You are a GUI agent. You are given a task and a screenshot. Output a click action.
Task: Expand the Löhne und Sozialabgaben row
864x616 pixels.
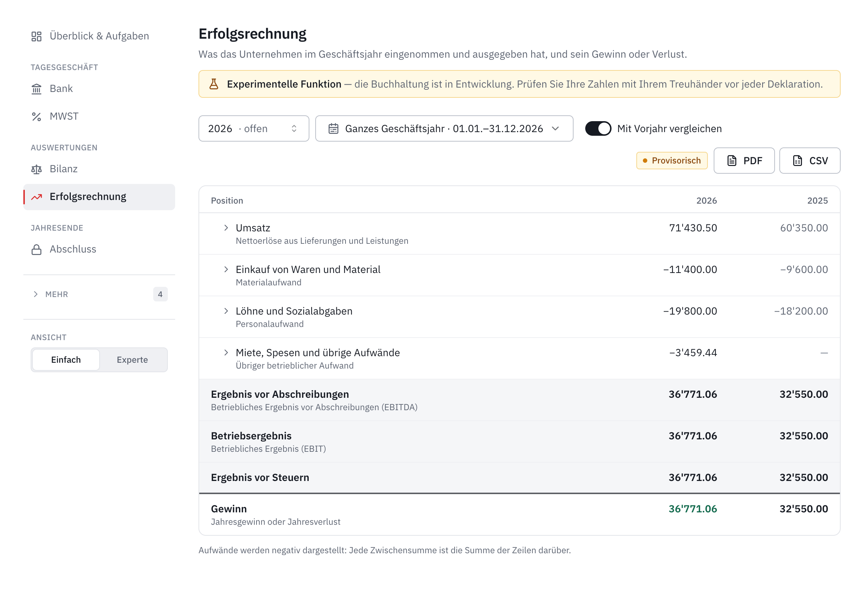click(x=226, y=311)
